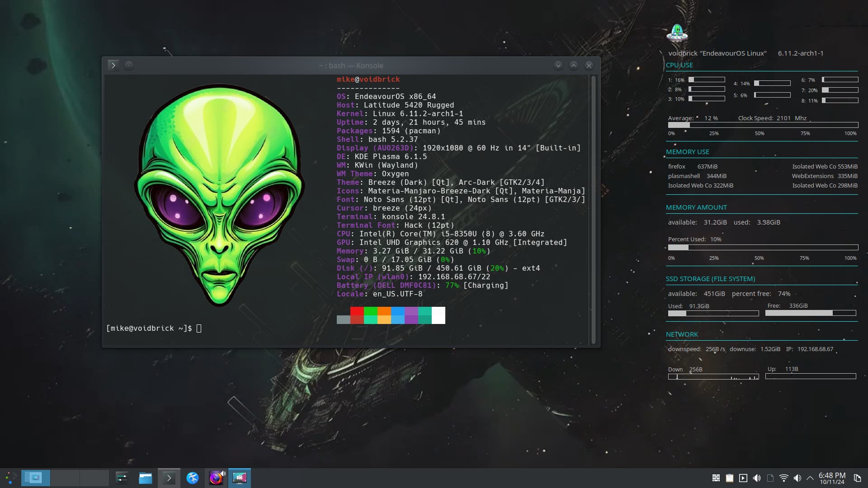The height and width of the screenshot is (488, 868).
Task: Click the overlapping pages icon at the panel's end
Action: (857, 478)
